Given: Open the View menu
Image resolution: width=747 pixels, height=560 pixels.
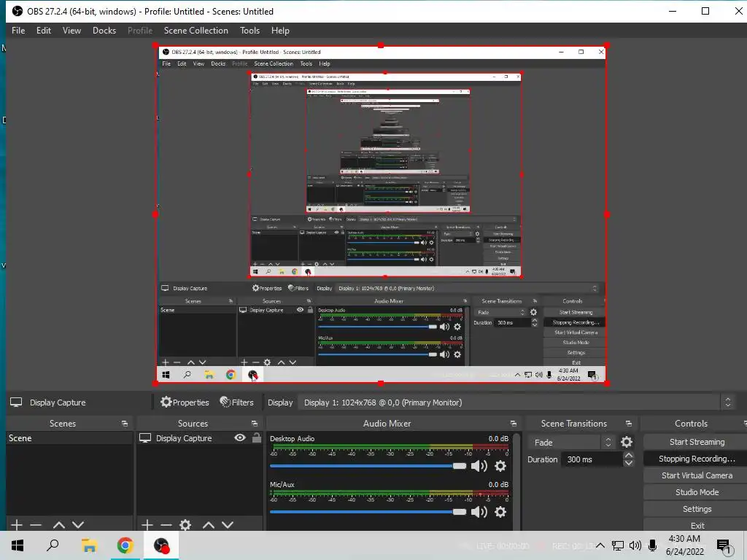Looking at the screenshot, I should point(71,31).
